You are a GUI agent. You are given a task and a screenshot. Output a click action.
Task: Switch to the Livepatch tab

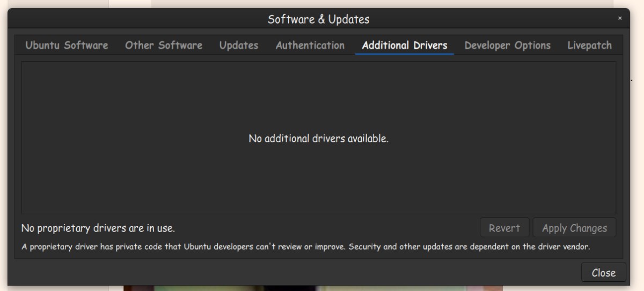click(589, 46)
